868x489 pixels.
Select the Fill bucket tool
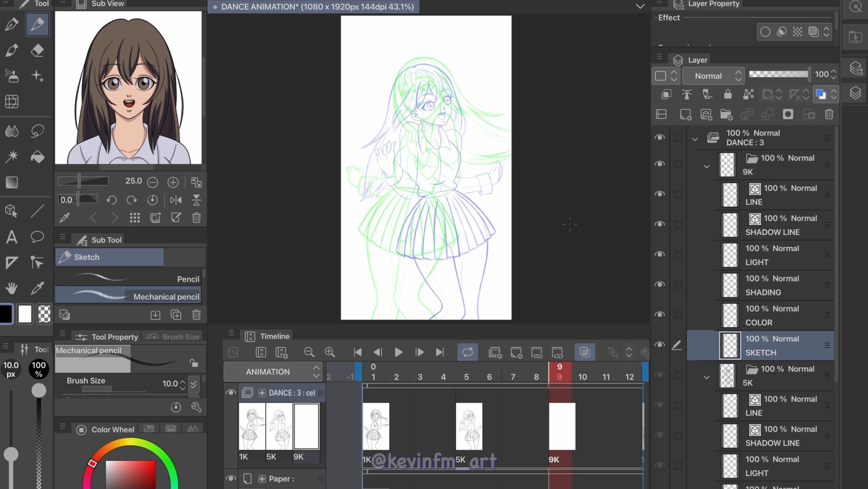[37, 157]
